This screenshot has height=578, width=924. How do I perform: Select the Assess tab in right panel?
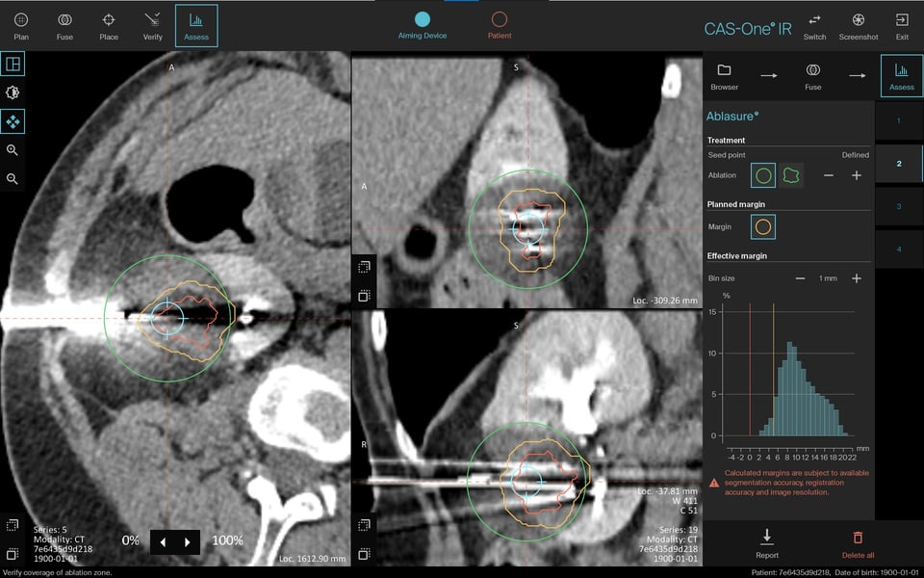click(901, 75)
